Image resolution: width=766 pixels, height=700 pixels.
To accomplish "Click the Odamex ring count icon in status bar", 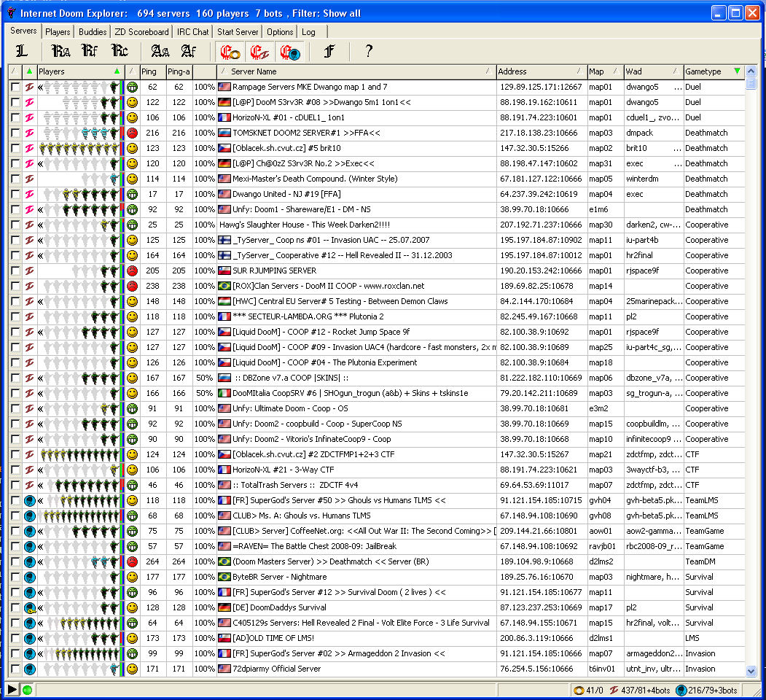I will pos(579,691).
